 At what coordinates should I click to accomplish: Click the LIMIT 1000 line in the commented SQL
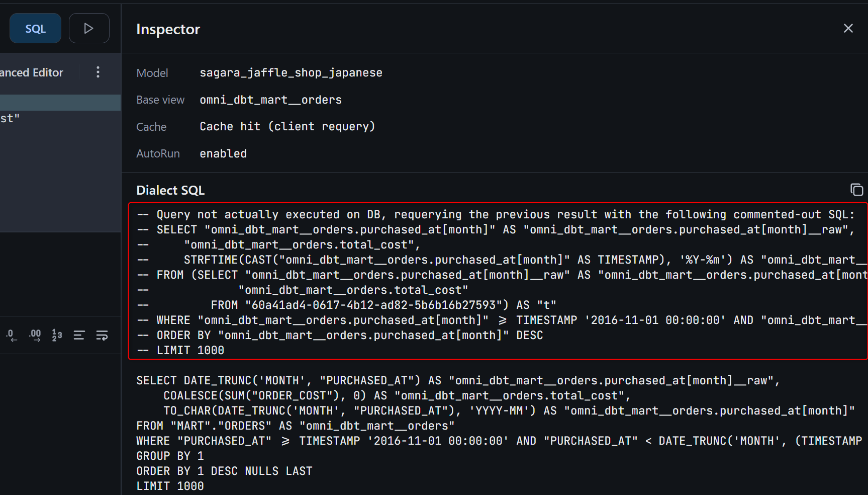pos(190,351)
